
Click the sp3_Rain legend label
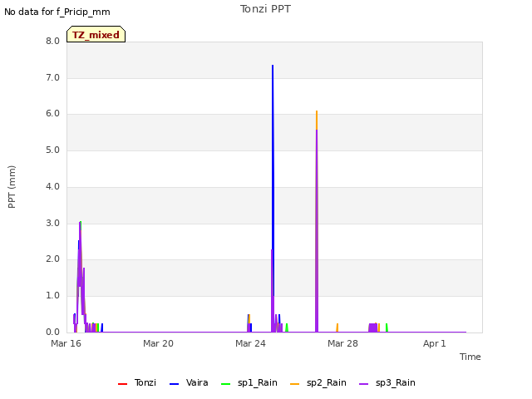(x=396, y=382)
